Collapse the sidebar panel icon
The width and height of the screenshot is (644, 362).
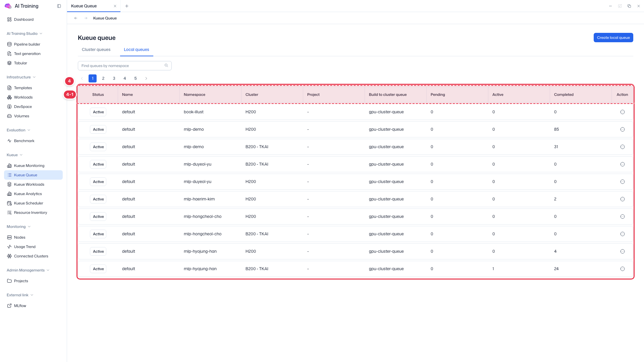pos(59,6)
